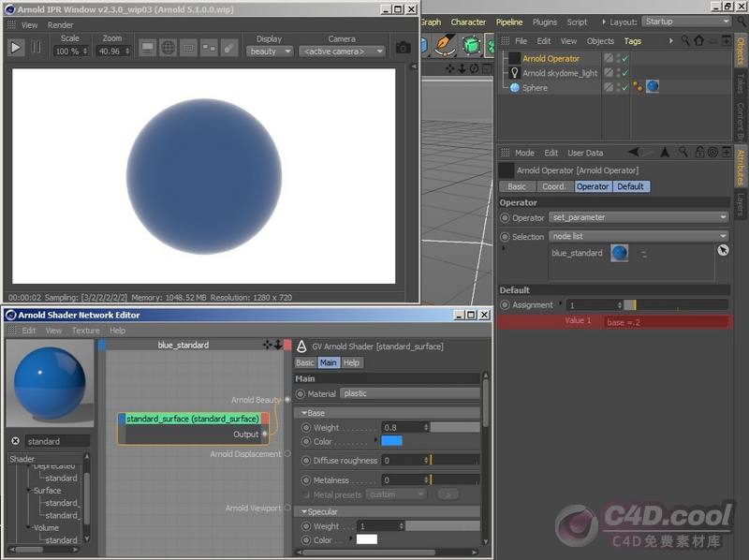Click the viewport zoom navigation icon
The image size is (749, 560).
462,68
